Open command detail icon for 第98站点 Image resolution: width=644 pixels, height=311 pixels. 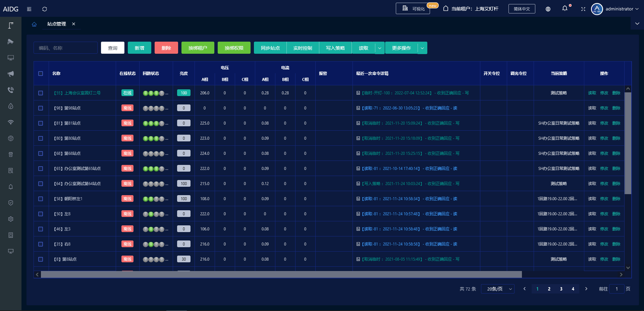(x=358, y=108)
